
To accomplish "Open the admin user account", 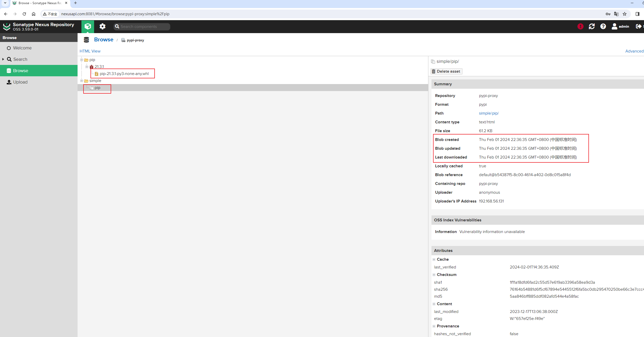I will pos(620,26).
